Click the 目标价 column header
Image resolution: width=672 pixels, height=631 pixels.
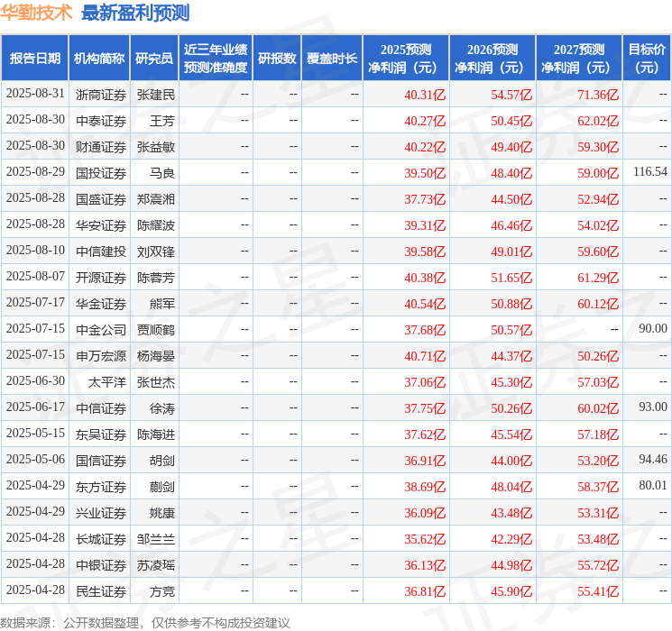point(647,59)
